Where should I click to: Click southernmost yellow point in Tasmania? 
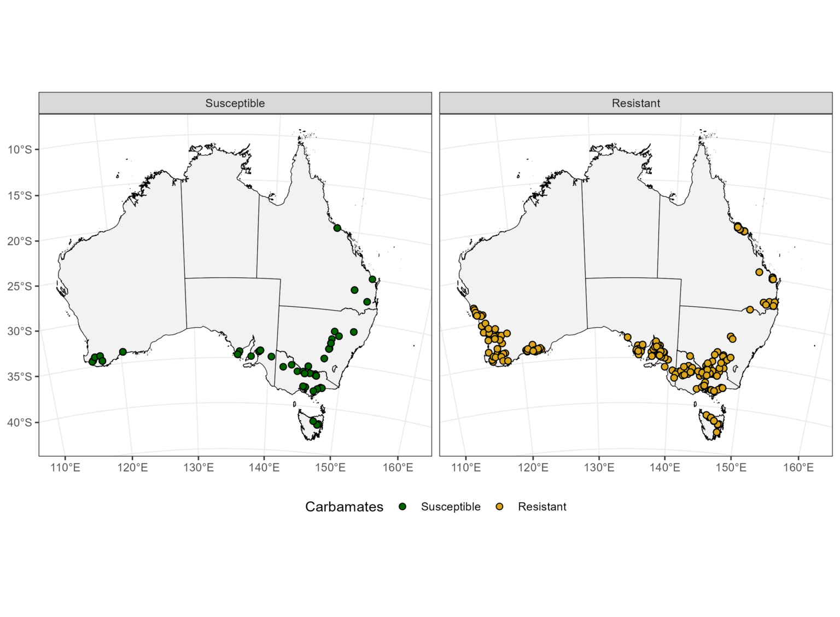coord(717,432)
